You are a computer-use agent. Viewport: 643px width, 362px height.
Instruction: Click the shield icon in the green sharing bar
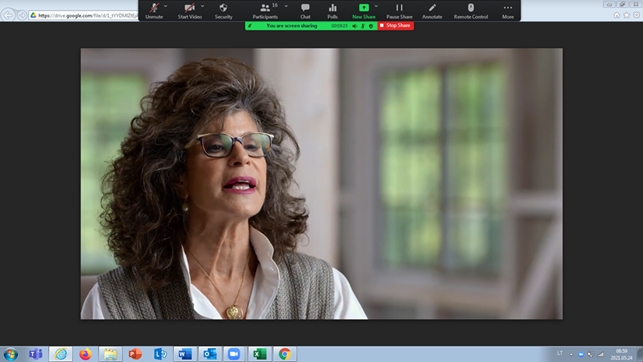pos(371,26)
